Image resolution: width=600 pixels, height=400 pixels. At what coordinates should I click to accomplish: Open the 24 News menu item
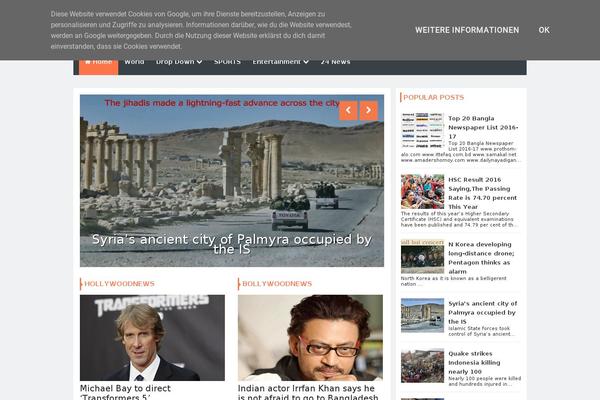coord(335,63)
